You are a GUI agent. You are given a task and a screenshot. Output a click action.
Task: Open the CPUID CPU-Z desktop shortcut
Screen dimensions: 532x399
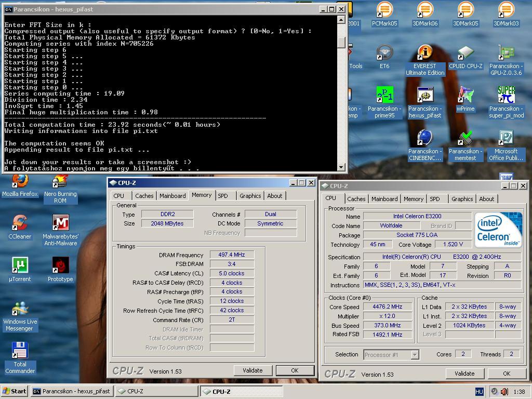pos(465,57)
